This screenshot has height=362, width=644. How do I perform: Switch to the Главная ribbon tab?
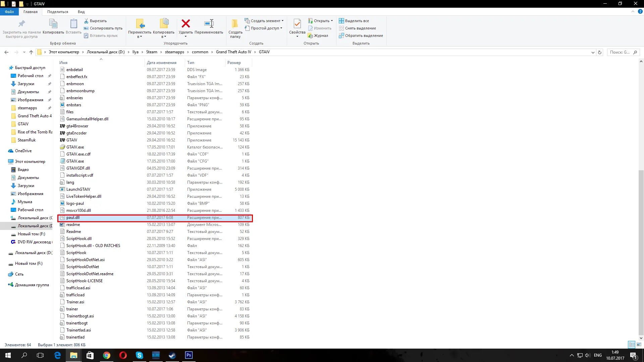[31, 12]
